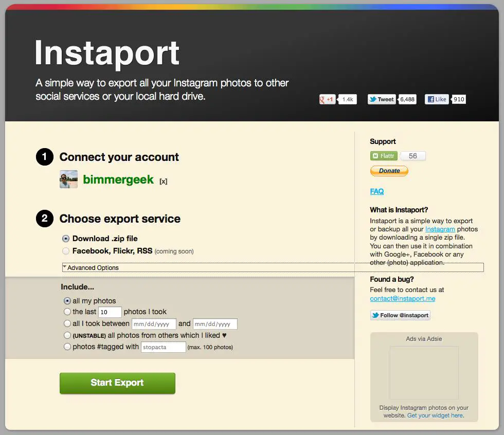
Task: Click the 'What is Instaport?' heading
Action: click(399, 210)
